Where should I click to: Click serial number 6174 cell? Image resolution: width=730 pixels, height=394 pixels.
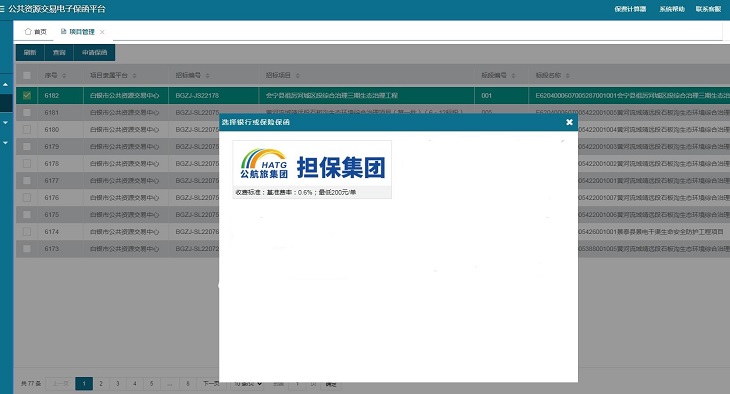[61, 231]
